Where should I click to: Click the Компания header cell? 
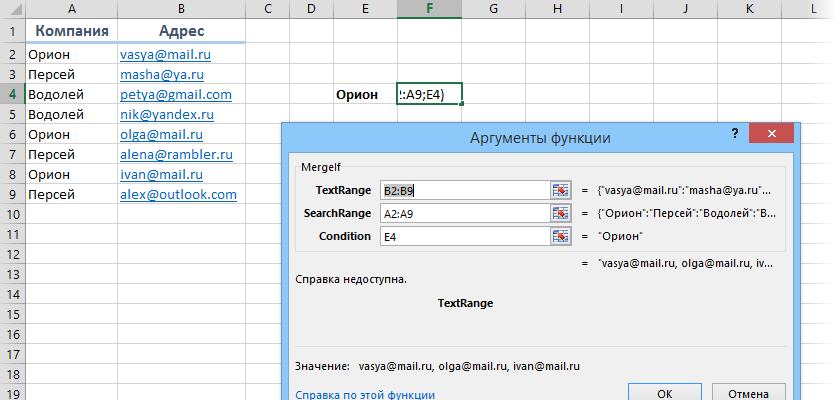pyautogui.click(x=72, y=31)
